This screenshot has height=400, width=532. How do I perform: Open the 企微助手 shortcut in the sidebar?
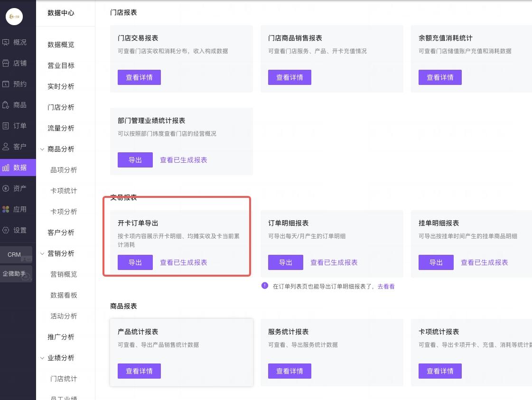pyautogui.click(x=16, y=273)
